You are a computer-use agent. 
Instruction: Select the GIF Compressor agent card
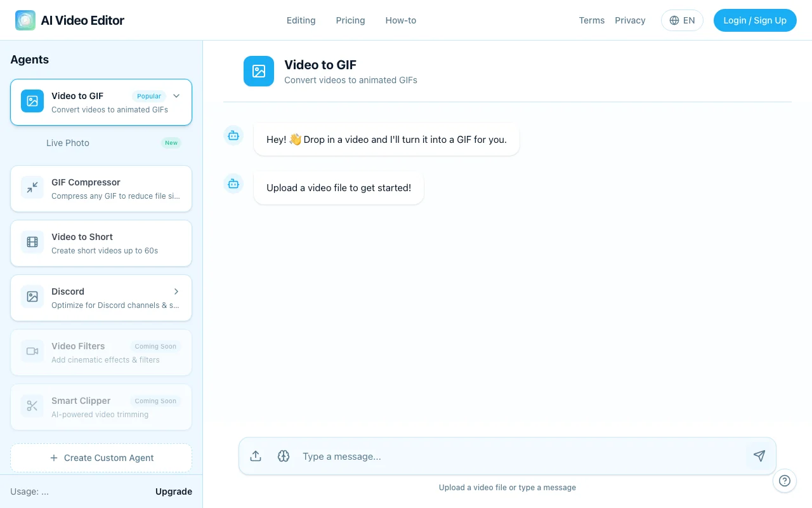coord(101,189)
